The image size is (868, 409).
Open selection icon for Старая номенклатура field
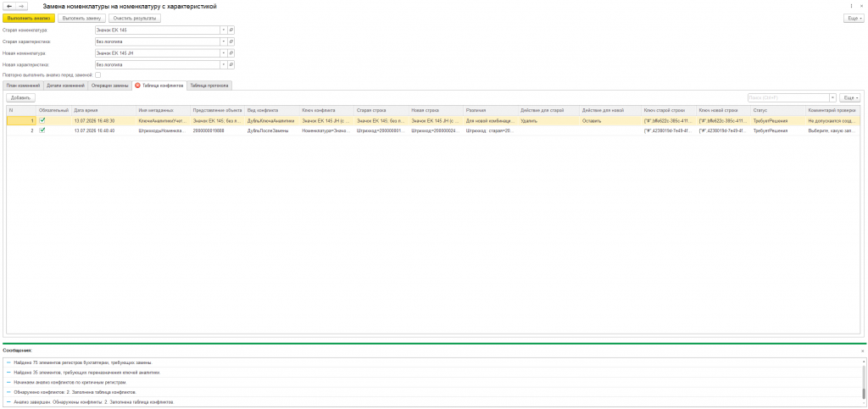click(231, 30)
